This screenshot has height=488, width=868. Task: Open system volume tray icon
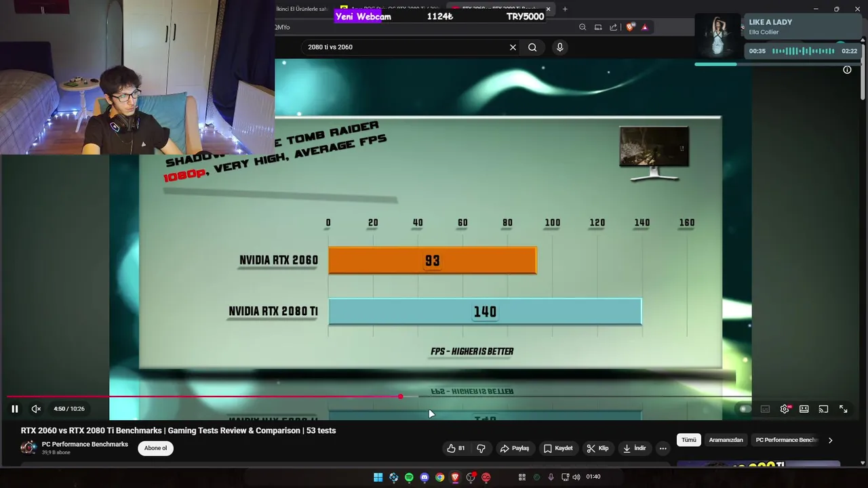(x=576, y=477)
